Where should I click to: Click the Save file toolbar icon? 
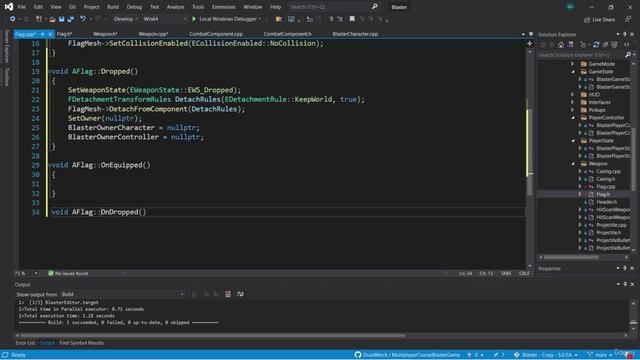pos(62,19)
